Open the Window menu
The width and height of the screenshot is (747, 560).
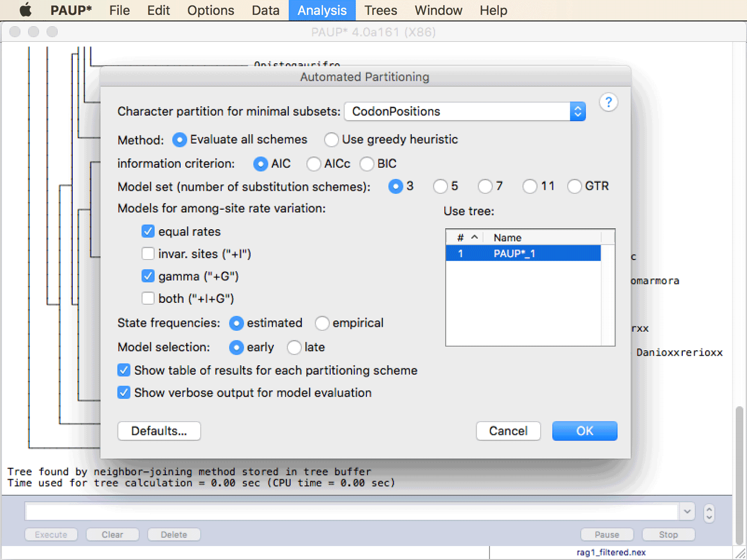pyautogui.click(x=438, y=10)
